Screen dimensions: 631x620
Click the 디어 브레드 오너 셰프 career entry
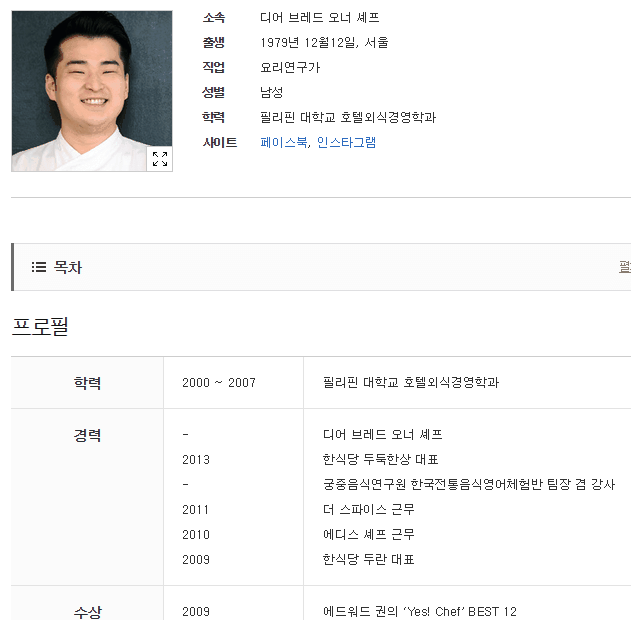[382, 434]
